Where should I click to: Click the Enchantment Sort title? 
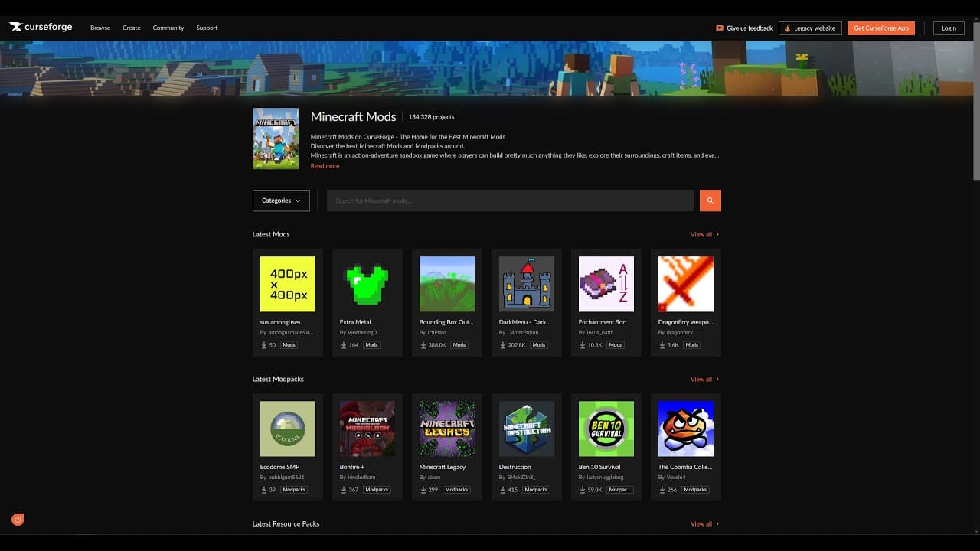[x=603, y=322]
